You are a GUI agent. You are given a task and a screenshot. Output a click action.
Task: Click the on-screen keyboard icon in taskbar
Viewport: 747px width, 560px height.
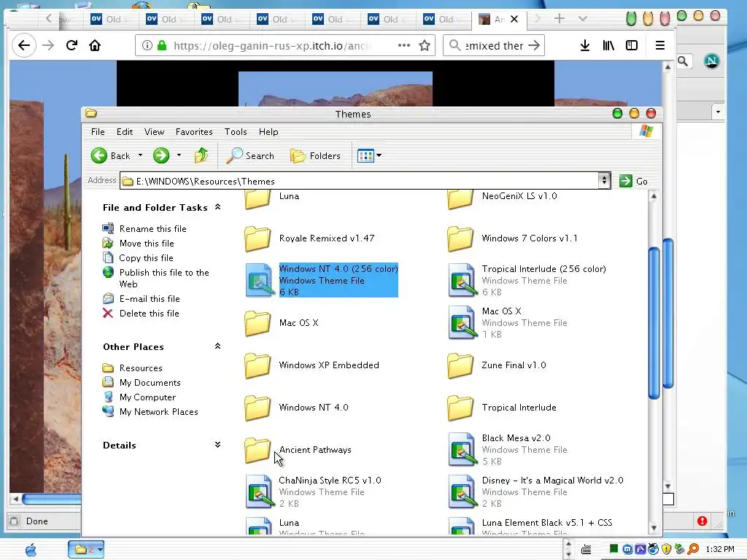[x=586, y=550]
